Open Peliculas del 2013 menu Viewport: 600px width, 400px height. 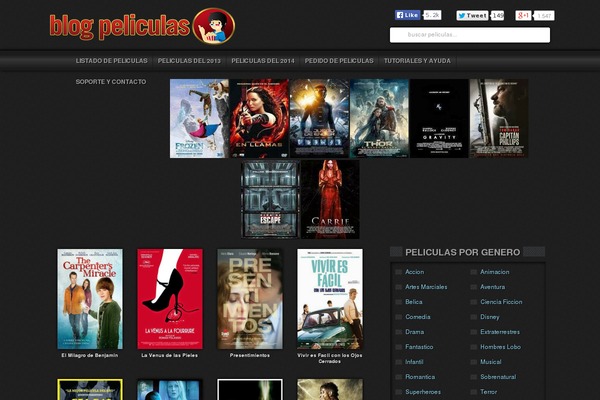pos(189,61)
